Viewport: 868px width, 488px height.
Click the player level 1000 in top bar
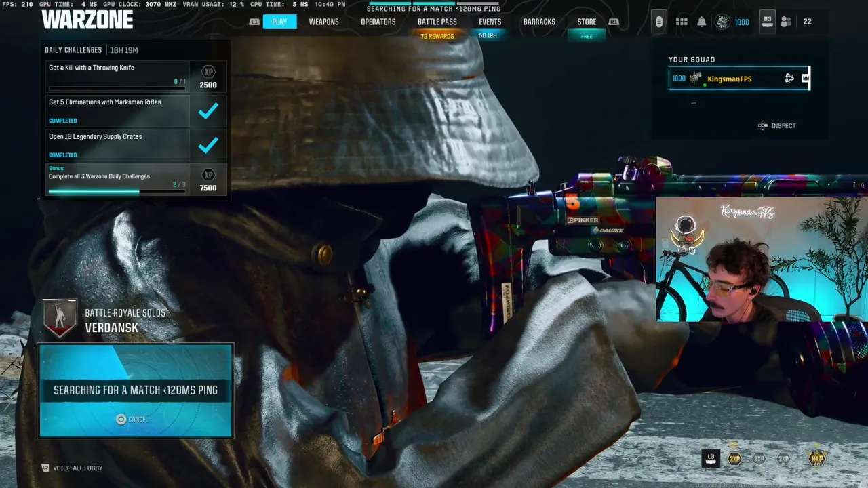pos(742,22)
